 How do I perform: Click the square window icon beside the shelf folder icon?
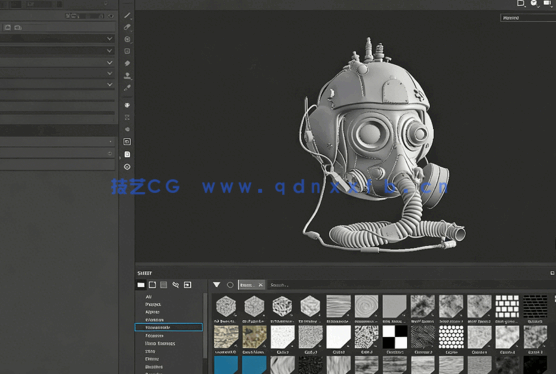point(152,285)
